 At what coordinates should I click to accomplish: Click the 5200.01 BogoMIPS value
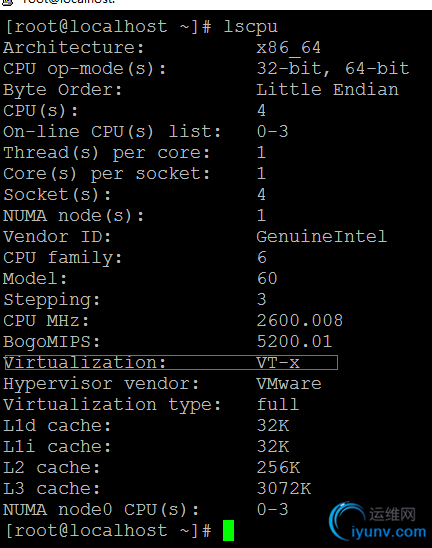[x=294, y=341]
